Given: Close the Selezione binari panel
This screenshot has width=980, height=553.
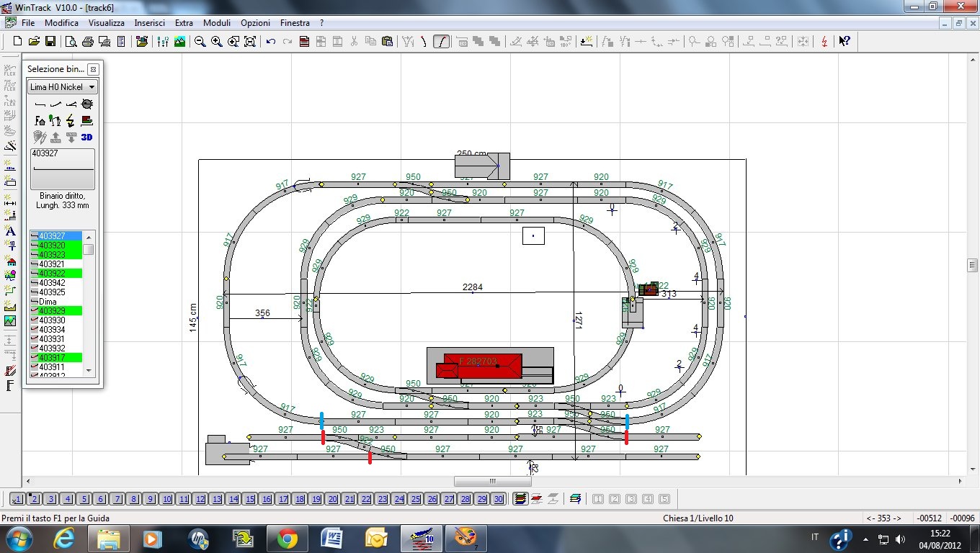Looking at the screenshot, I should [93, 69].
